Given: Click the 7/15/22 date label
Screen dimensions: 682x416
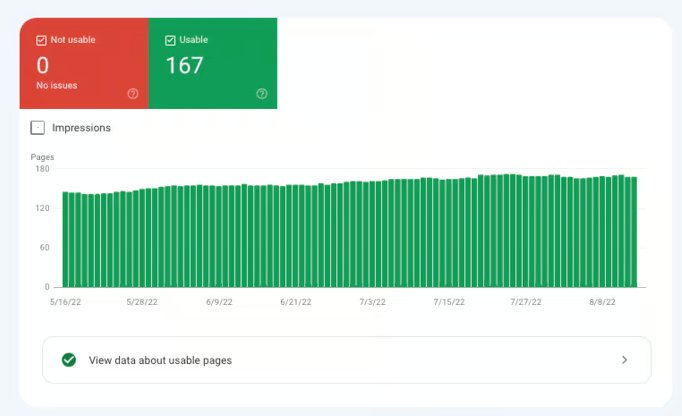Looking at the screenshot, I should click(449, 302).
